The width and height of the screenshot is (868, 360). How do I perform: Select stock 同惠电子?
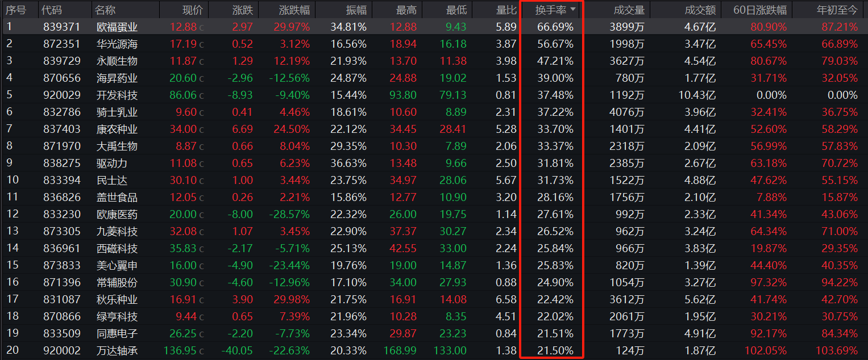click(117, 333)
